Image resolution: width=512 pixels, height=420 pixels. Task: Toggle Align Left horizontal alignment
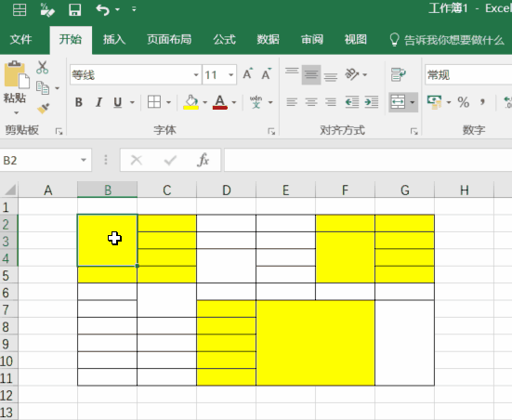[292, 102]
